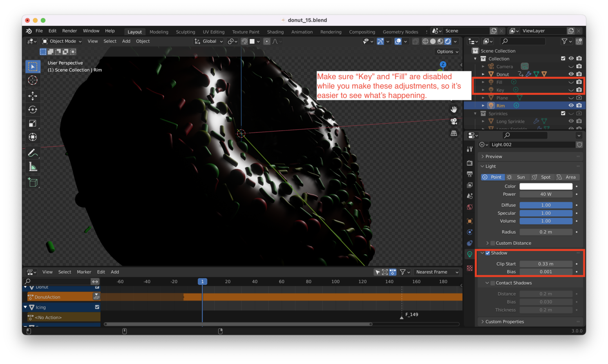Open the Object Data light properties tab

point(470,254)
